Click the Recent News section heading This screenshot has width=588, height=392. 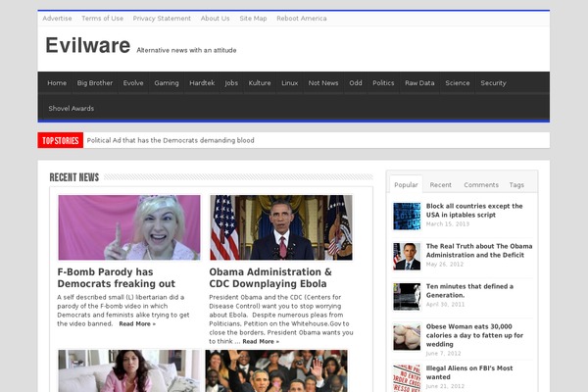tap(74, 177)
